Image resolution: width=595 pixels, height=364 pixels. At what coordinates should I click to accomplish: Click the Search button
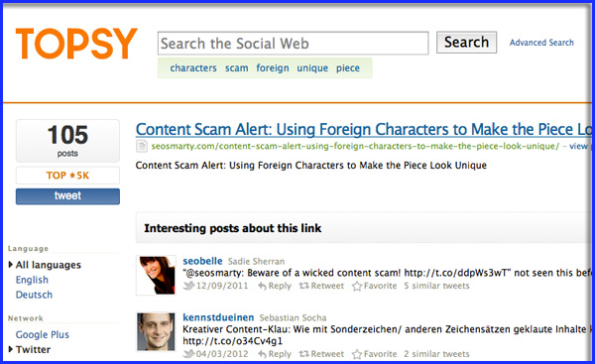[x=466, y=43]
